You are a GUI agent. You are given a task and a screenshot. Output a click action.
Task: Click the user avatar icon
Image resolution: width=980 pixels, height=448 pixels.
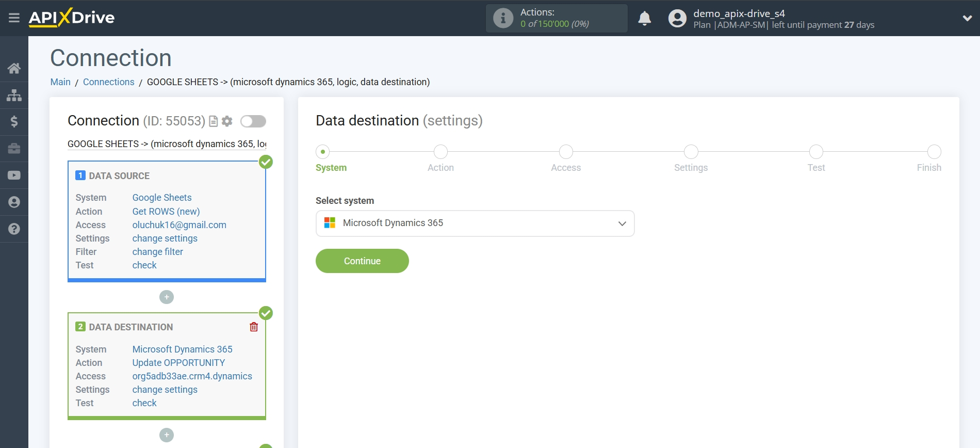[677, 19]
